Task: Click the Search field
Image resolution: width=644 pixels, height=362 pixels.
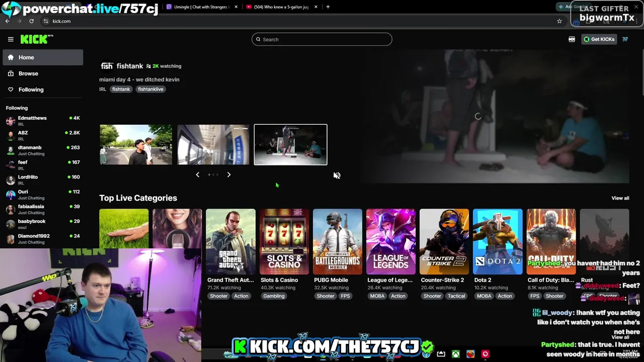Action: pyautogui.click(x=321, y=39)
